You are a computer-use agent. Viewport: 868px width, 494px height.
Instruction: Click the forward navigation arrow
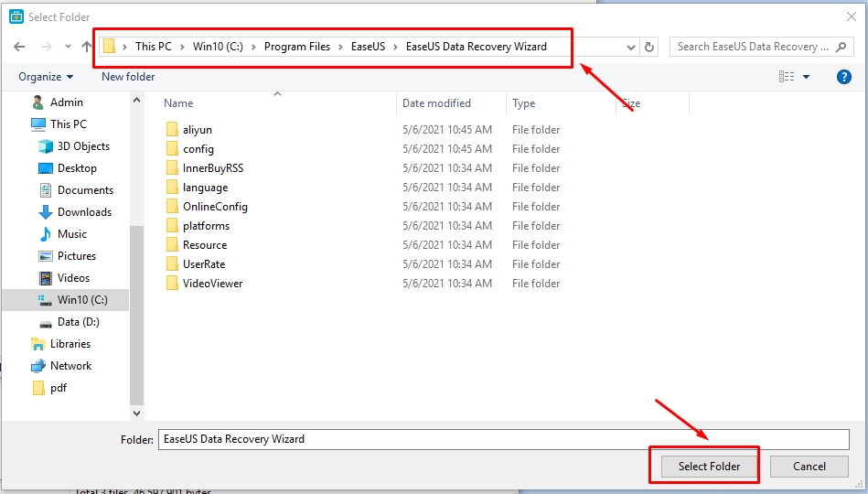[x=47, y=47]
